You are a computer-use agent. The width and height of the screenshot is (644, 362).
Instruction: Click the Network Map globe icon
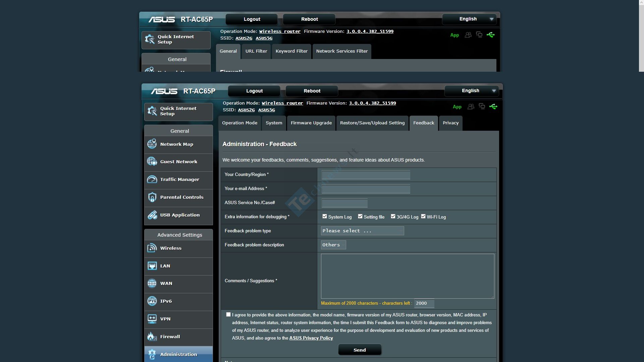click(x=152, y=144)
